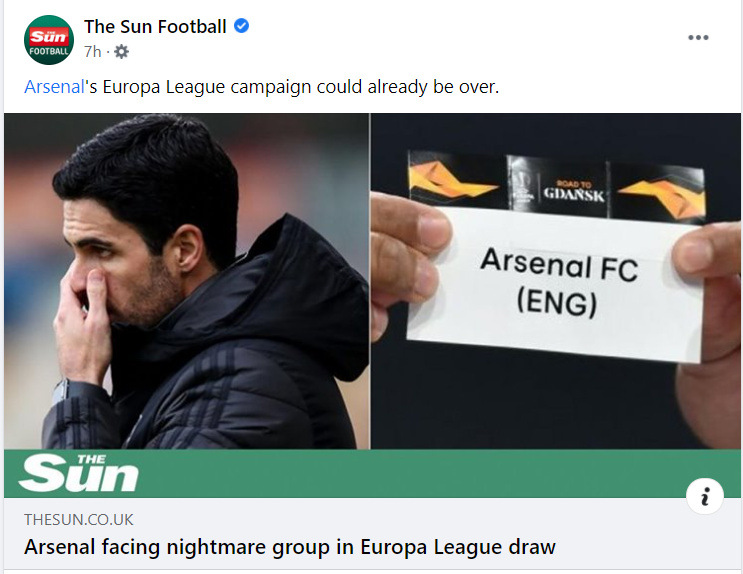
Task: Open the three-dot post options menu
Action: click(x=698, y=38)
